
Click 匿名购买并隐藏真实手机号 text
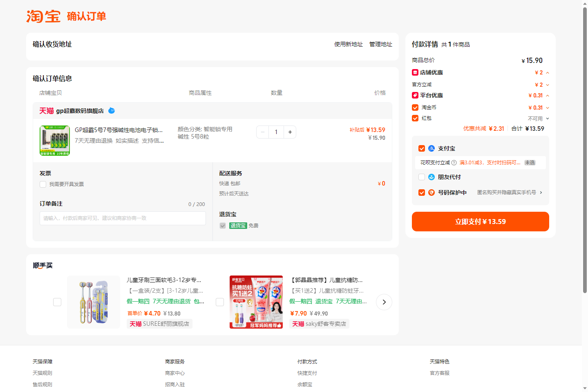pos(507,193)
